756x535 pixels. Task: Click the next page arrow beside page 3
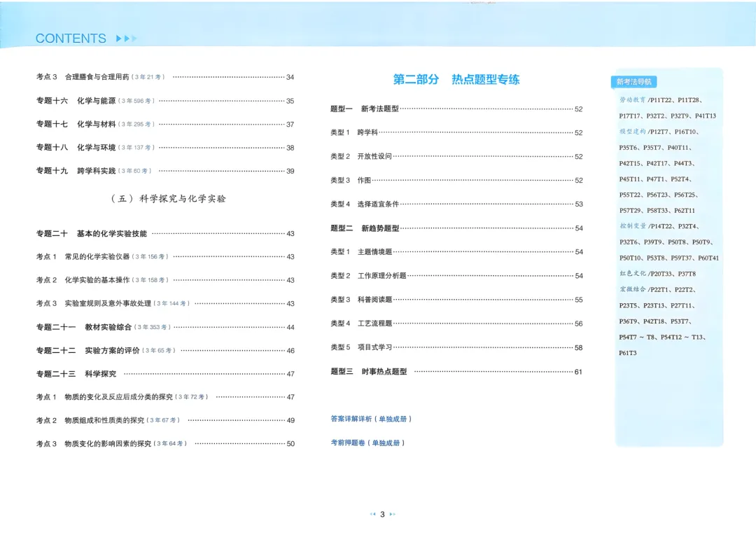click(x=393, y=514)
